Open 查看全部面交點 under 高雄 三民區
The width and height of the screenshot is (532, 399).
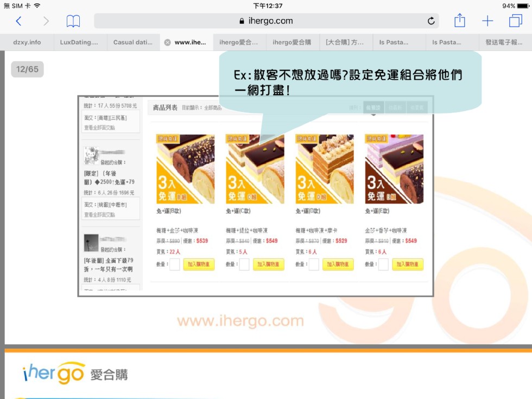tap(99, 128)
